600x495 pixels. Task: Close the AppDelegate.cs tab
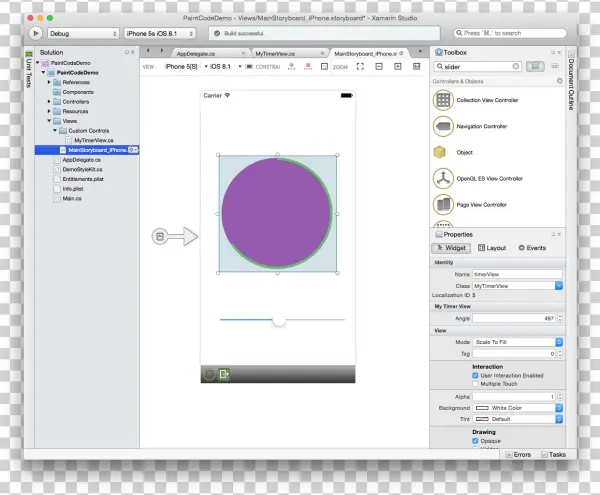[243, 54]
